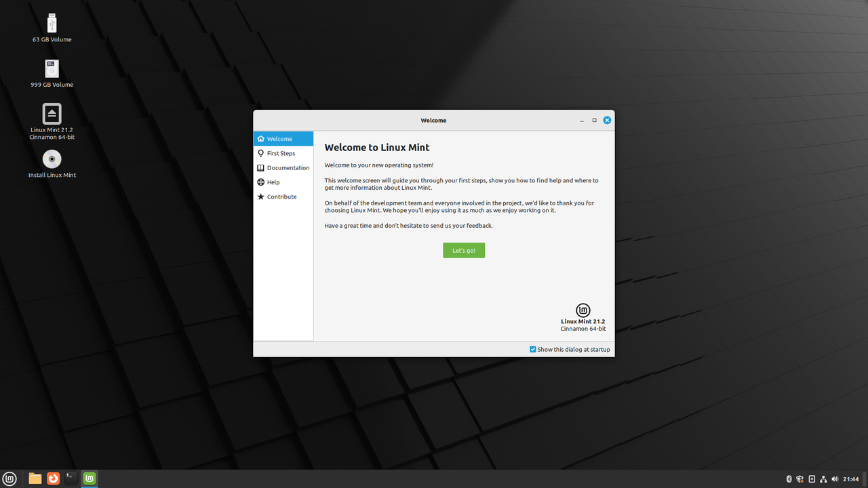Open the sound volume tray icon

tap(835, 479)
